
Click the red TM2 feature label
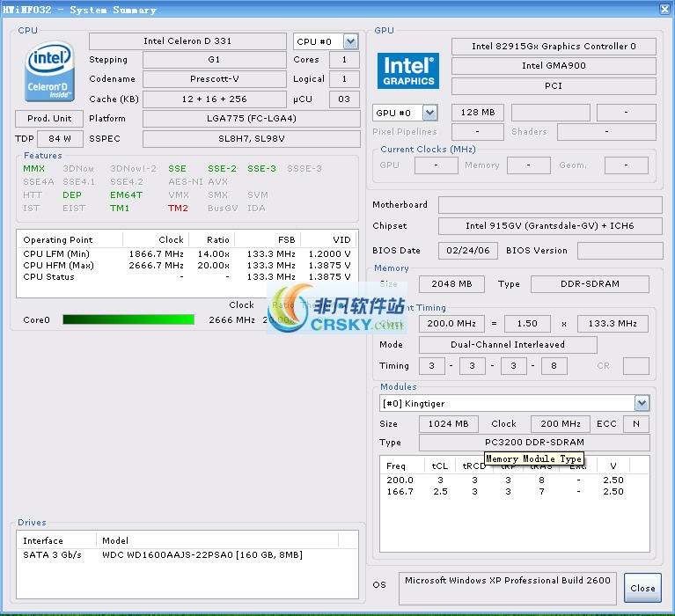pos(178,209)
